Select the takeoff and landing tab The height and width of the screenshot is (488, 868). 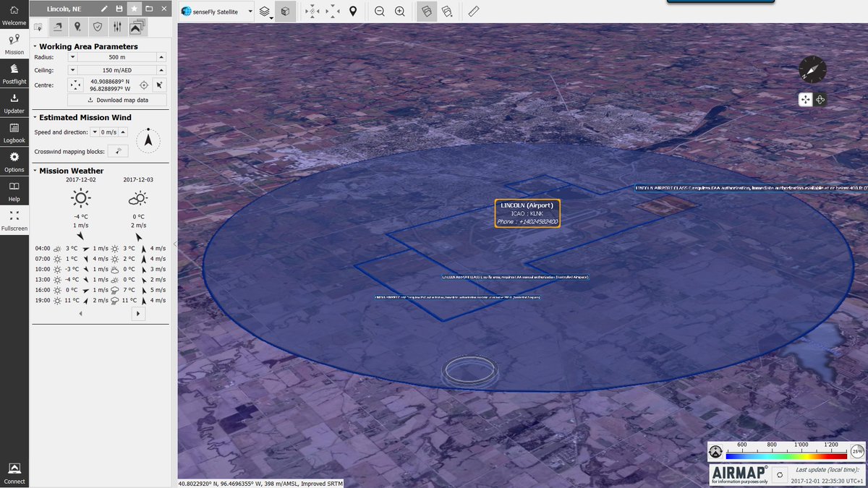tap(57, 27)
